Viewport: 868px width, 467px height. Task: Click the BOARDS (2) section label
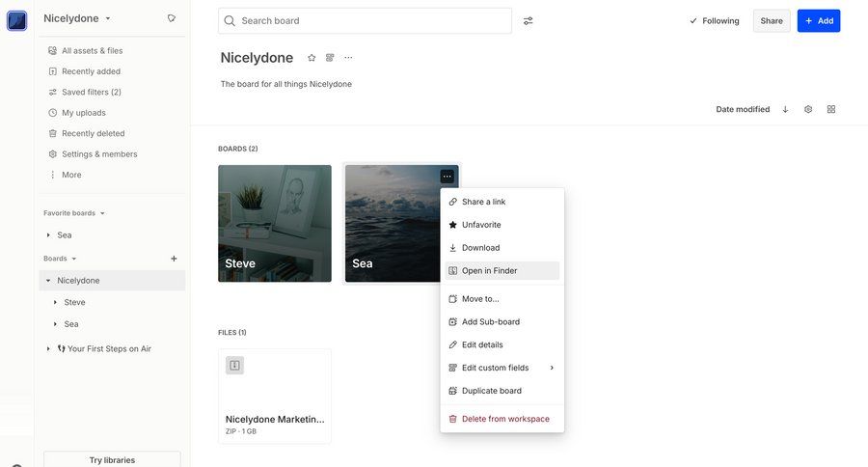[238, 149]
